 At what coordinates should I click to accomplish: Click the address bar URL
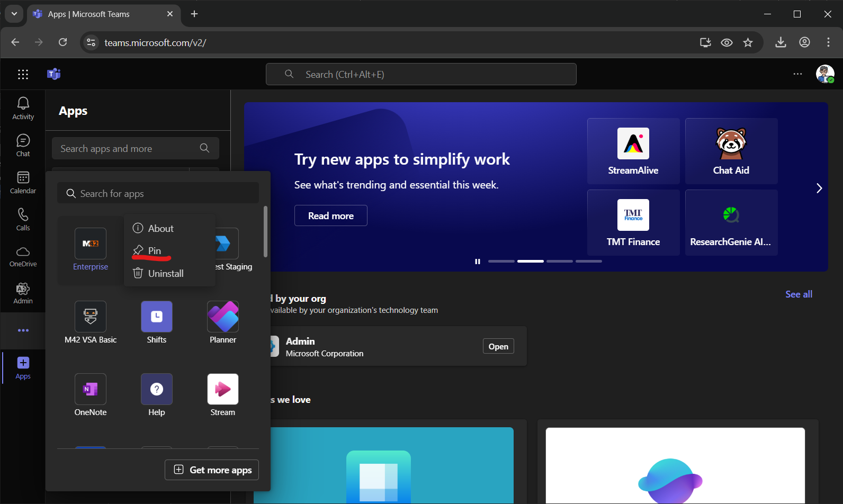pyautogui.click(x=155, y=42)
